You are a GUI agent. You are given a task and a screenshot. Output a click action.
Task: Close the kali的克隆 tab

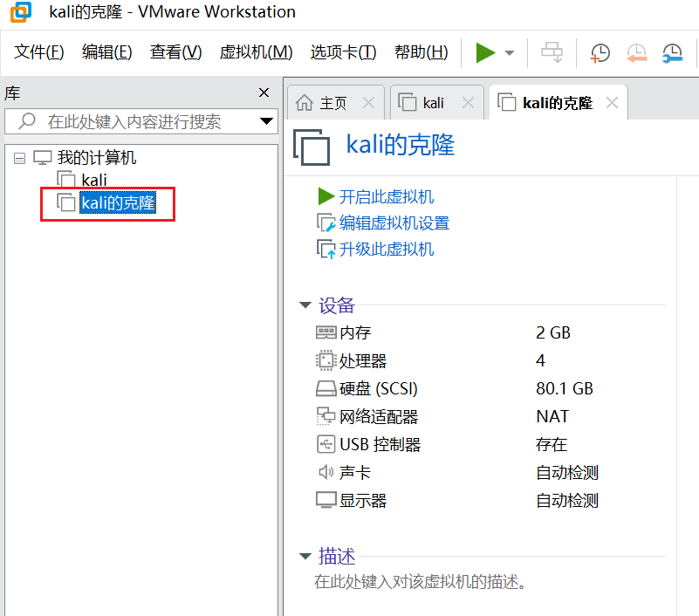(x=612, y=103)
